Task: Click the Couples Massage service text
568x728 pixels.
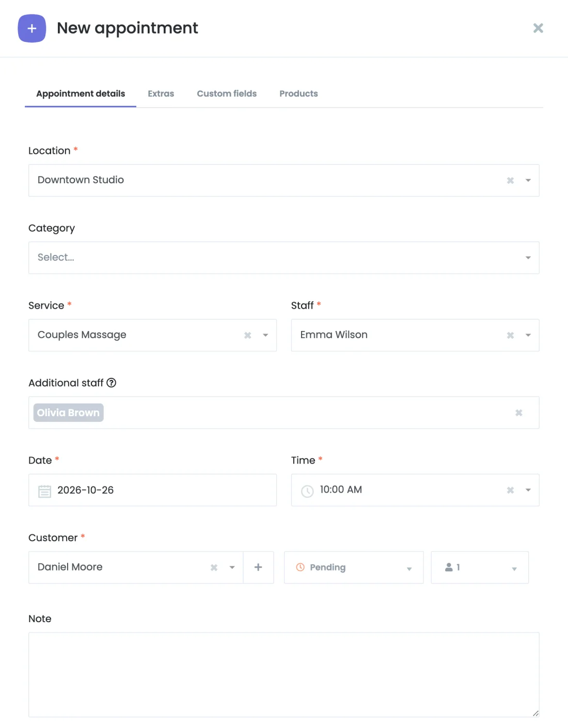Action: [82, 335]
